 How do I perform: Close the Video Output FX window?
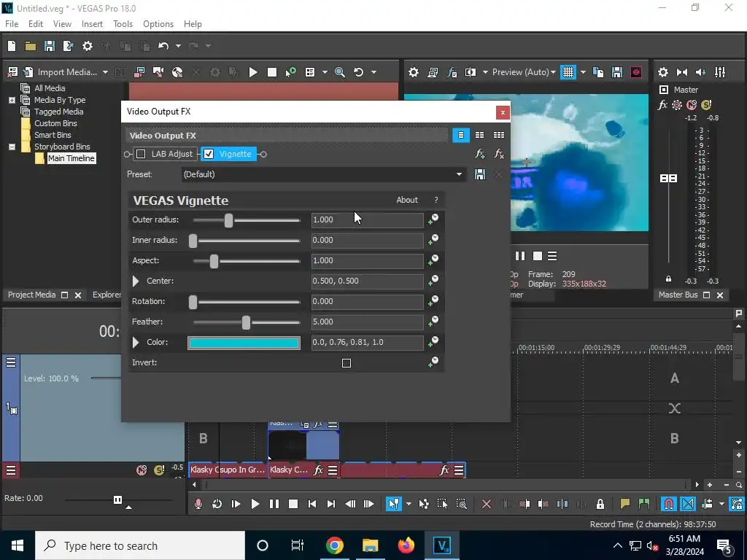point(503,112)
